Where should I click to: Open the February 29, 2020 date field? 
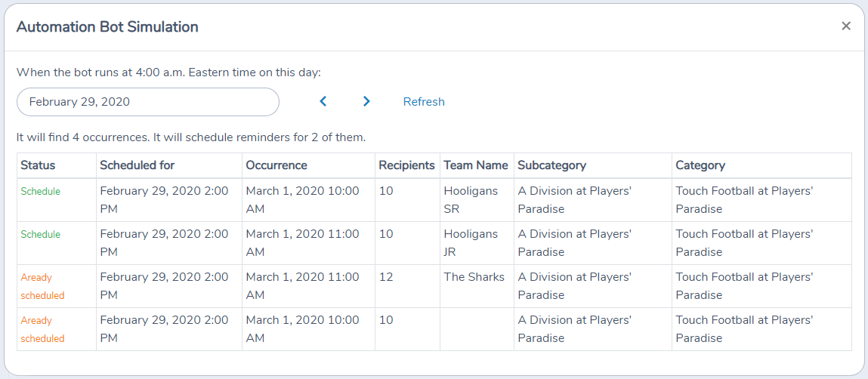[148, 102]
